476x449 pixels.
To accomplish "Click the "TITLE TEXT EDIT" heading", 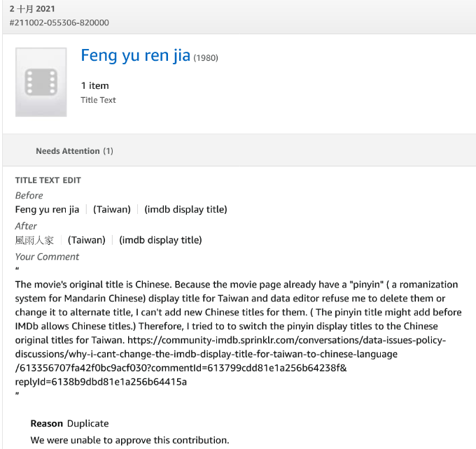I will tap(48, 180).
